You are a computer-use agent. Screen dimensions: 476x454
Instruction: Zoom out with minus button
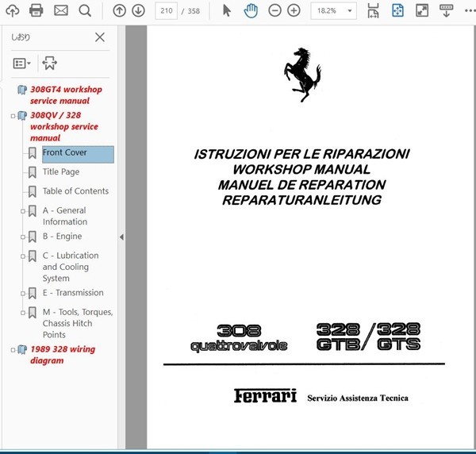(x=274, y=11)
